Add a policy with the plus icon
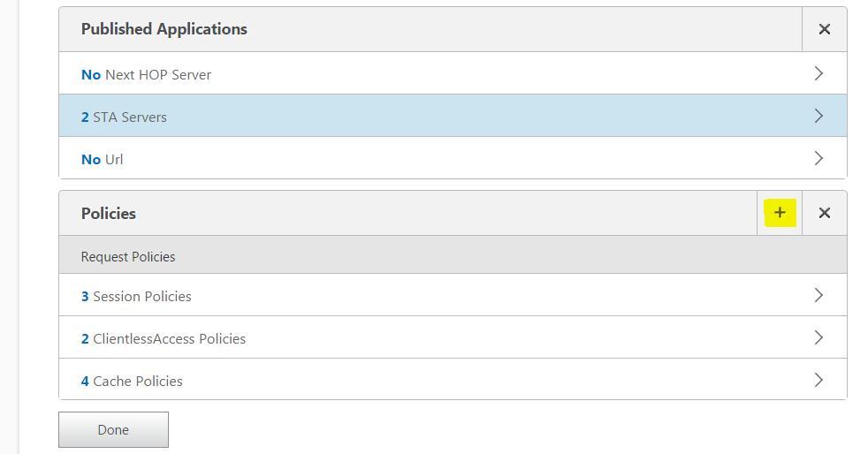Screen dimensions: 868x454 pyautogui.click(x=780, y=213)
